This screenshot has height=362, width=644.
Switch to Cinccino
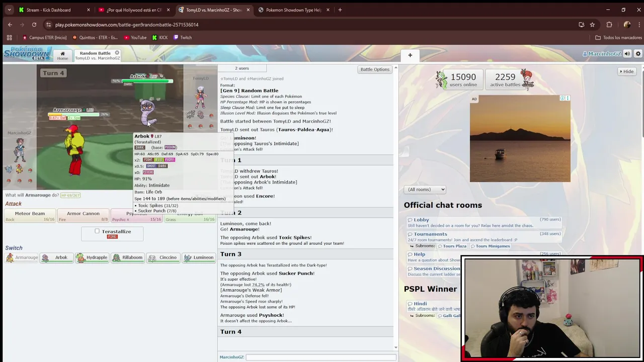pos(163,257)
